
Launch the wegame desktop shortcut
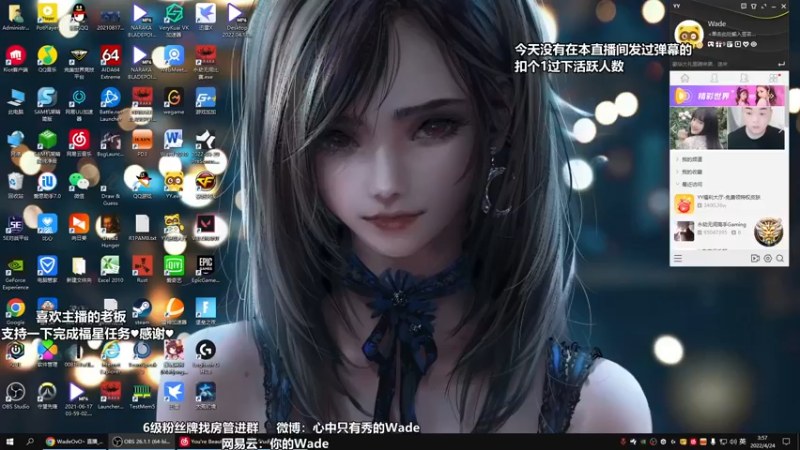click(x=173, y=101)
